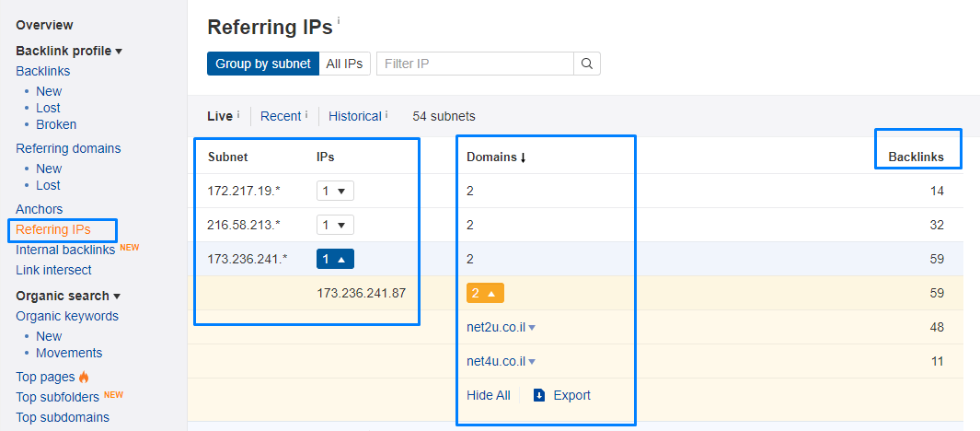The height and width of the screenshot is (431, 980).
Task: Open New under Referring domains
Action: coord(49,169)
